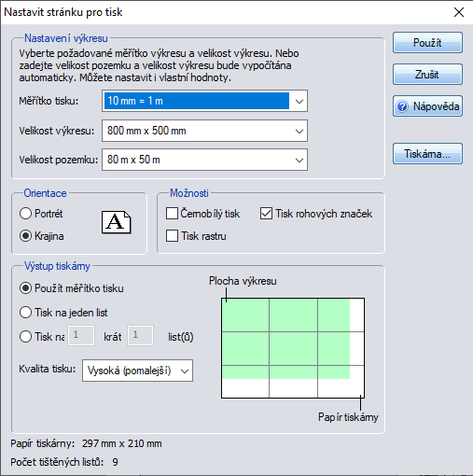Open the Měřítko tisku dropdown
473x476 pixels.
tap(204, 101)
